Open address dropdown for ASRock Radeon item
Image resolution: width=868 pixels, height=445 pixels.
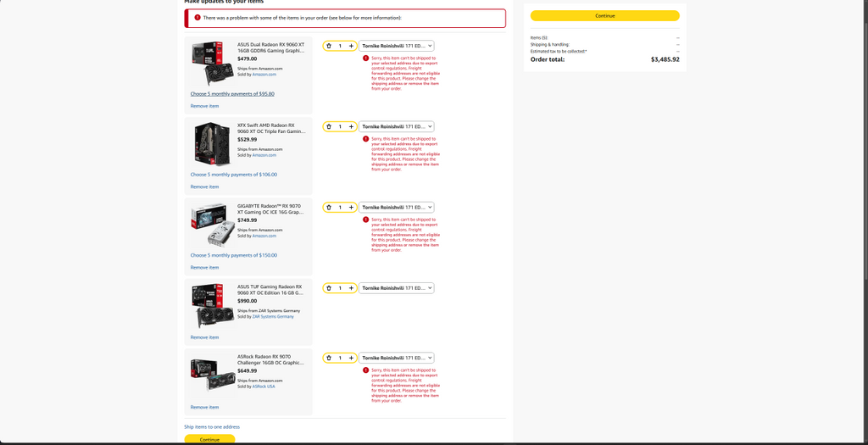pyautogui.click(x=397, y=358)
